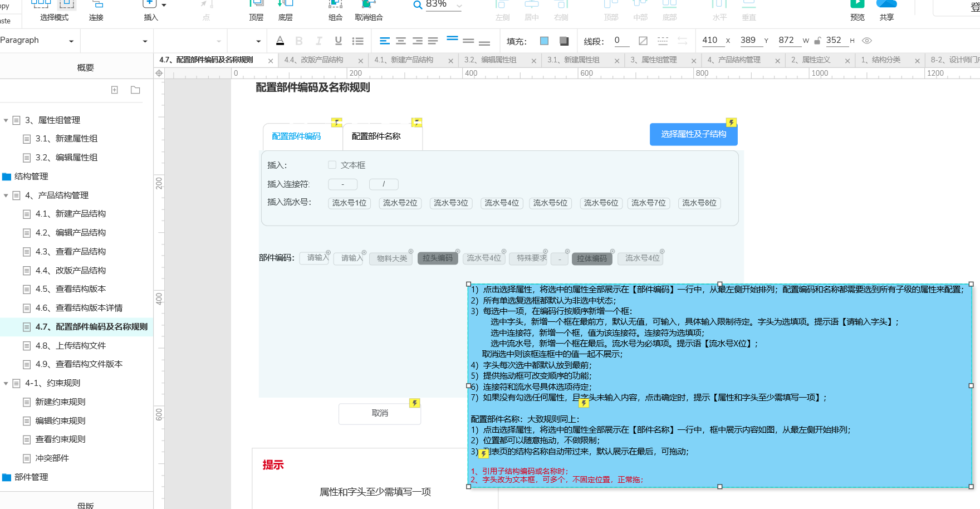Toggle the aspect ratio lock

pos(817,41)
